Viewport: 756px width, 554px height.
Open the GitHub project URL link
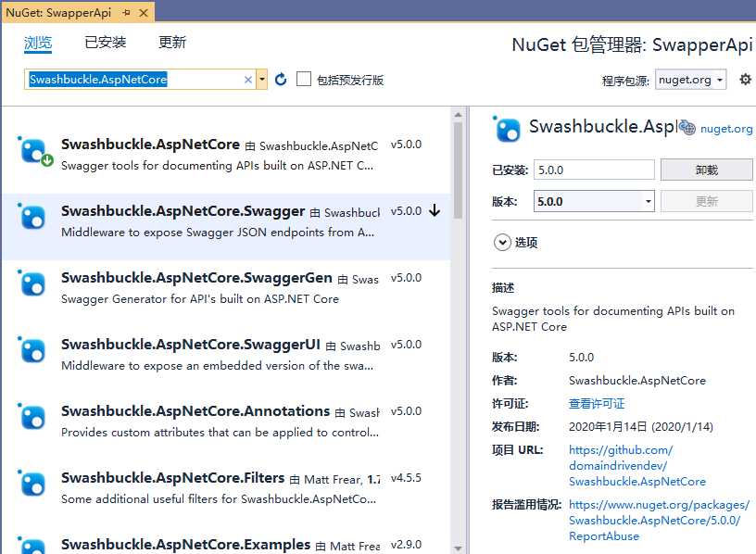coord(636,466)
